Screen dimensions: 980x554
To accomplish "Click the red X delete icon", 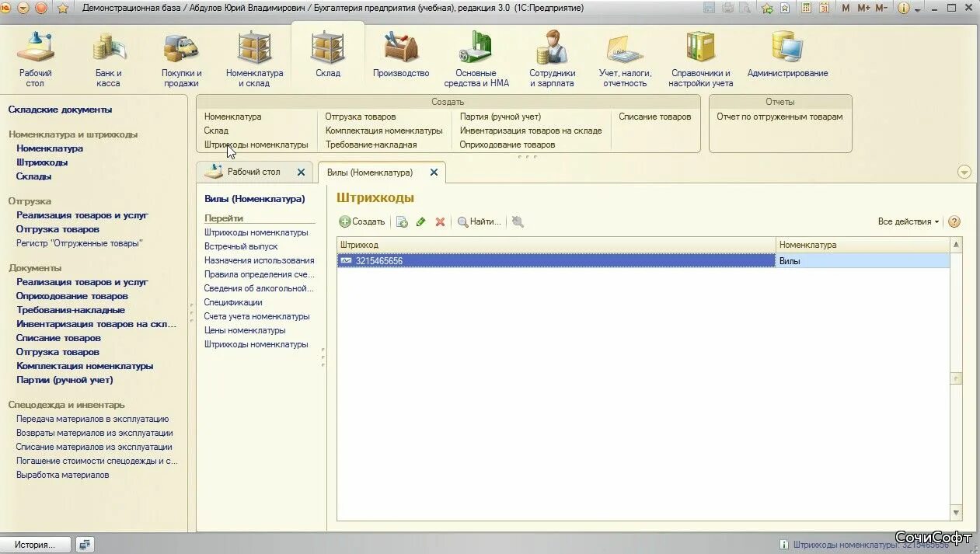I will 440,221.
